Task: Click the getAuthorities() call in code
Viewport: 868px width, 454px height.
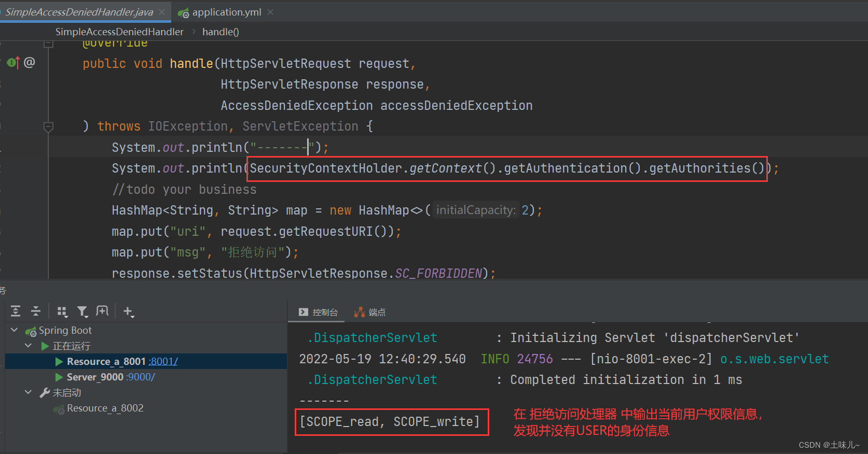Action: (x=707, y=168)
